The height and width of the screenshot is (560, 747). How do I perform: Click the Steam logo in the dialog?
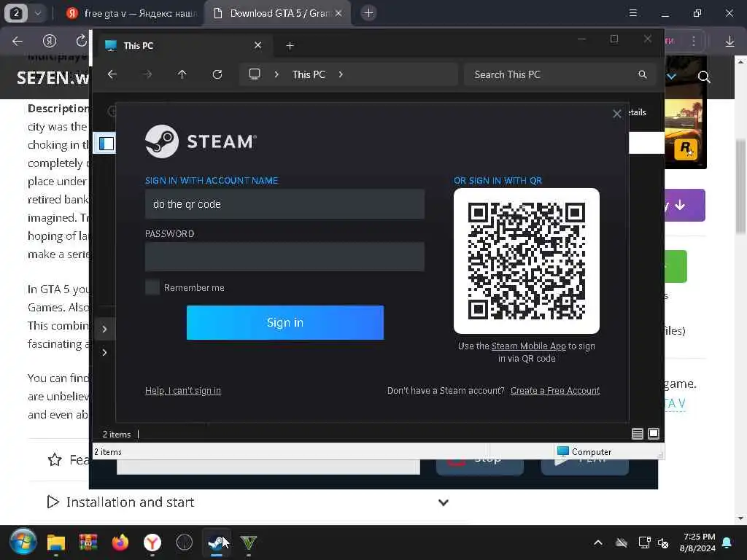201,141
